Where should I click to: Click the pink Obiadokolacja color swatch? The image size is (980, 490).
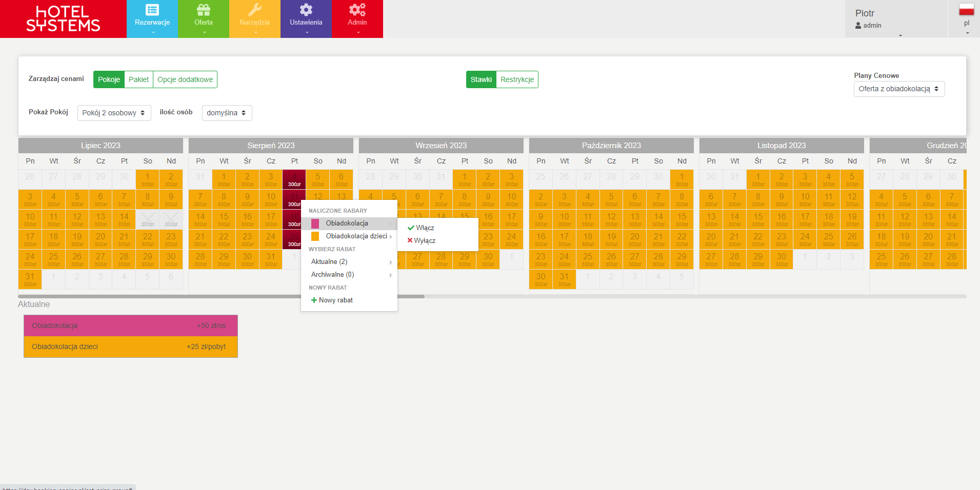(315, 223)
